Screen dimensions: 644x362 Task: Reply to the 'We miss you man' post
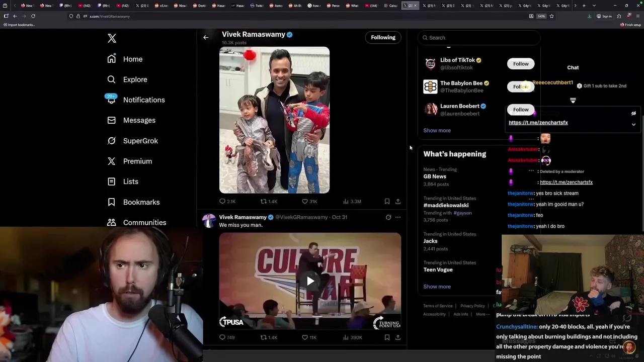tap(227, 337)
